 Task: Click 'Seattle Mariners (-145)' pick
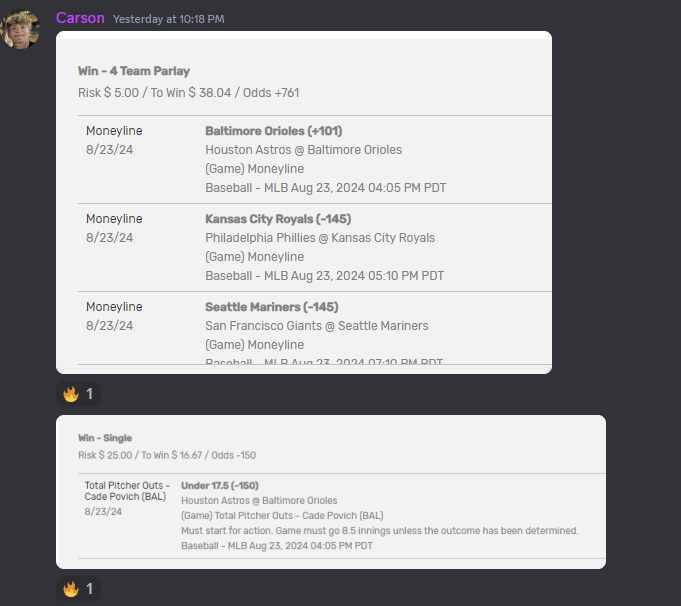(271, 307)
